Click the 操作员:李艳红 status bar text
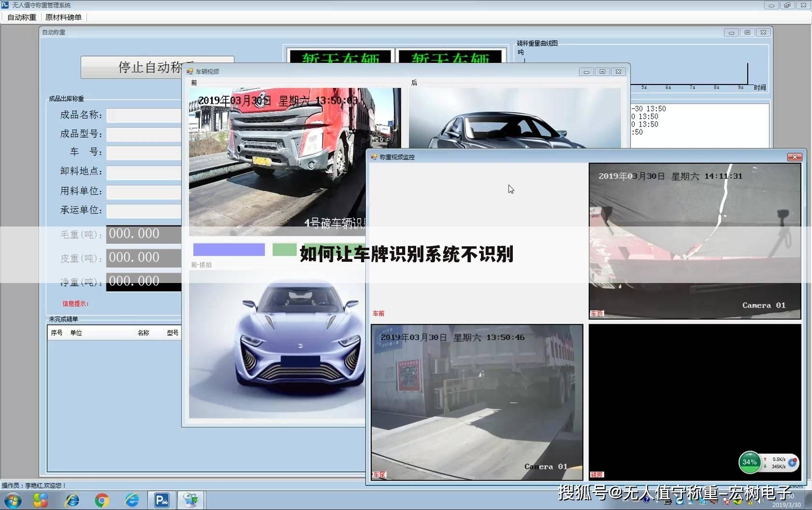 [34, 485]
